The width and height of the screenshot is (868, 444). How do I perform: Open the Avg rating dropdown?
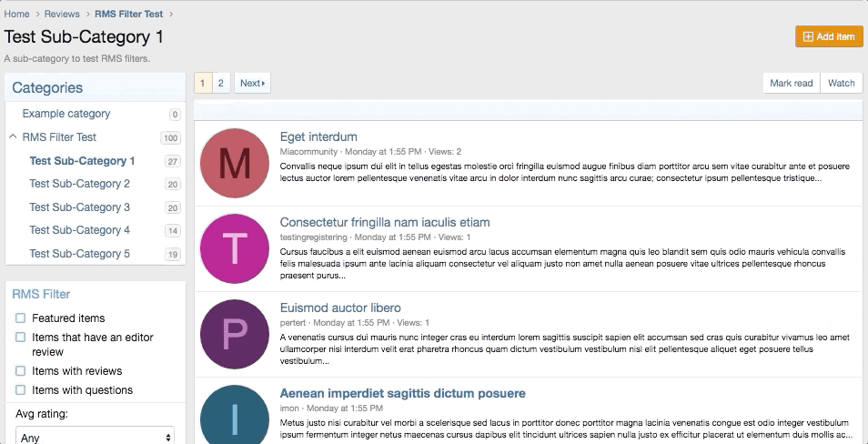tap(95, 438)
